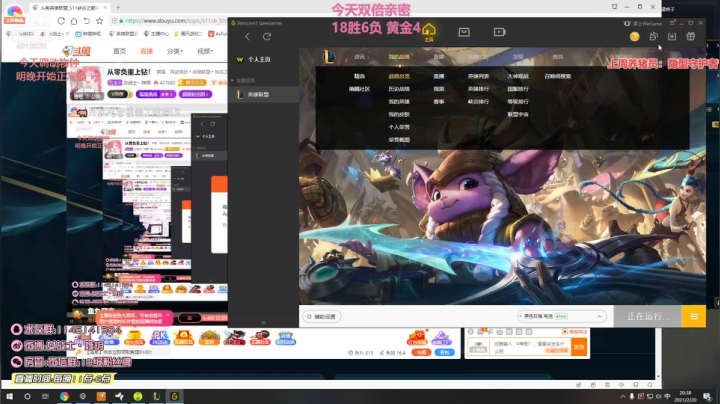
Task: Click the PK gift icon in Douyu bar
Action: pyautogui.click(x=159, y=338)
